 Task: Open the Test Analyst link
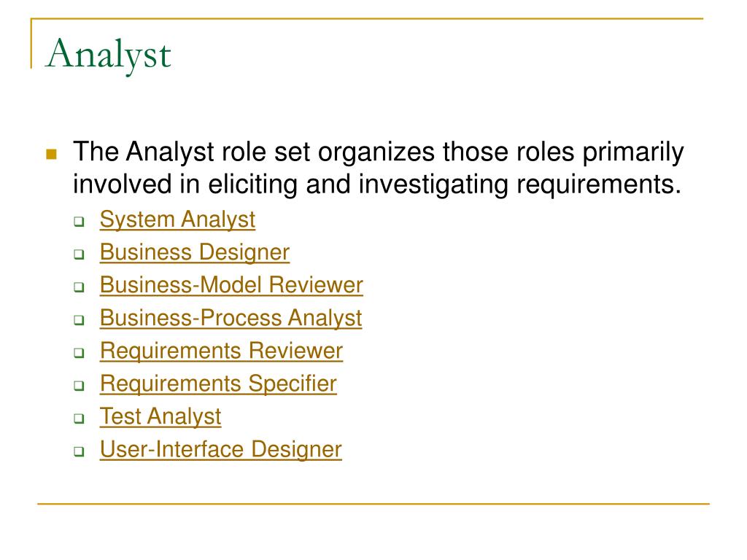click(160, 416)
